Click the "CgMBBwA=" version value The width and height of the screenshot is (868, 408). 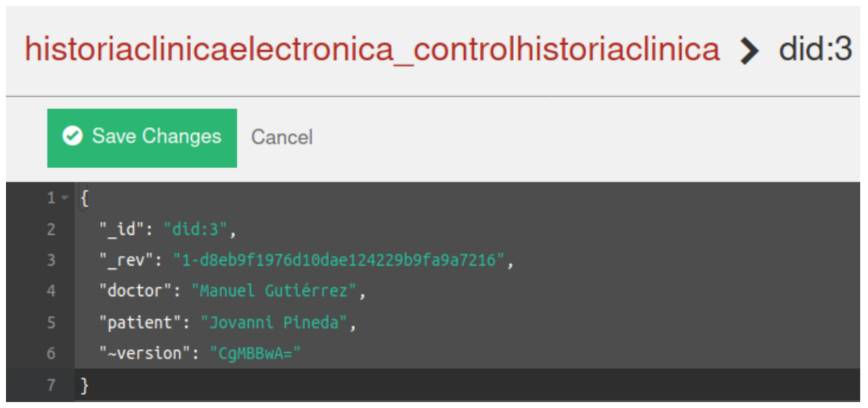(x=256, y=354)
